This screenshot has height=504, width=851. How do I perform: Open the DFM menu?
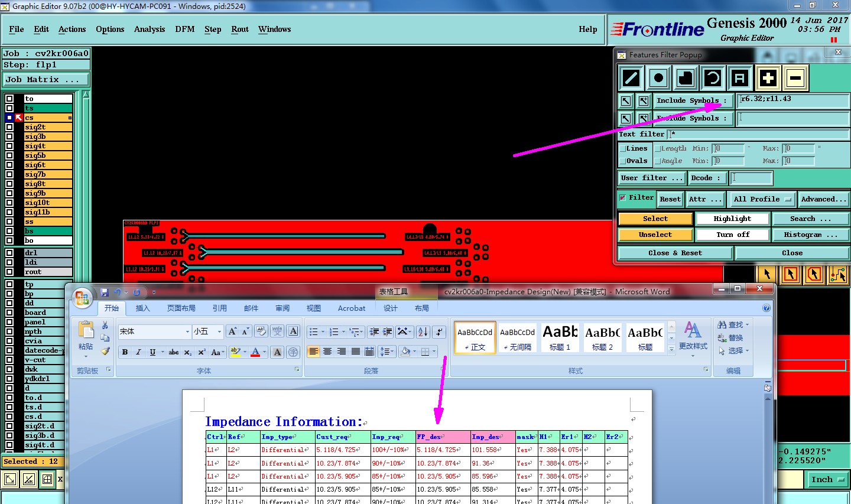point(185,29)
